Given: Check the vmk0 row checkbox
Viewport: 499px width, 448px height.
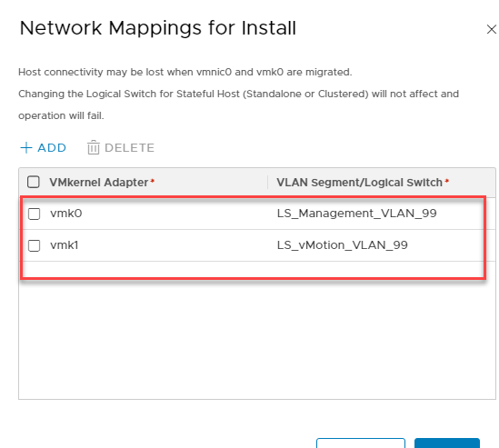Looking at the screenshot, I should point(34,214).
